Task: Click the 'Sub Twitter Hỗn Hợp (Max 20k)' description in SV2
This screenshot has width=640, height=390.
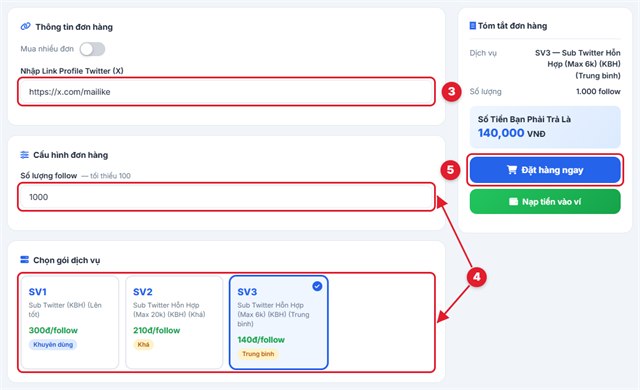Action: coord(169,310)
